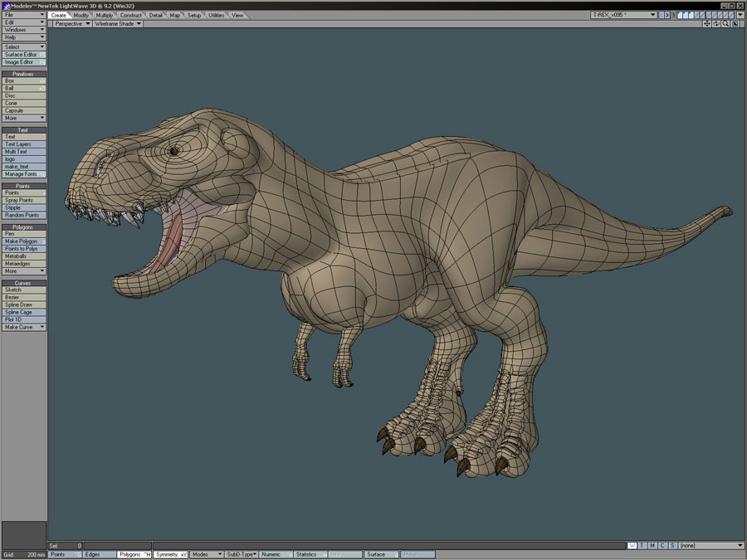The height and width of the screenshot is (560, 747).
Task: Select the Box primitive tool
Action: [x=24, y=81]
